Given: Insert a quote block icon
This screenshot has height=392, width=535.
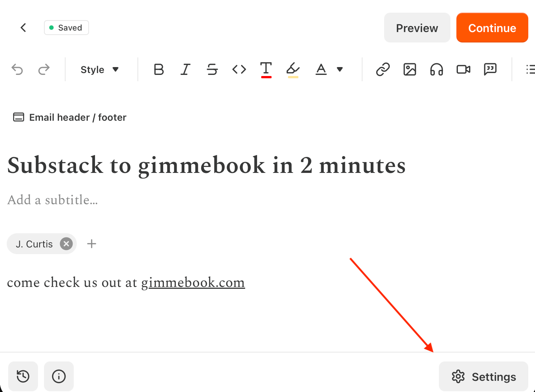Looking at the screenshot, I should point(490,69).
